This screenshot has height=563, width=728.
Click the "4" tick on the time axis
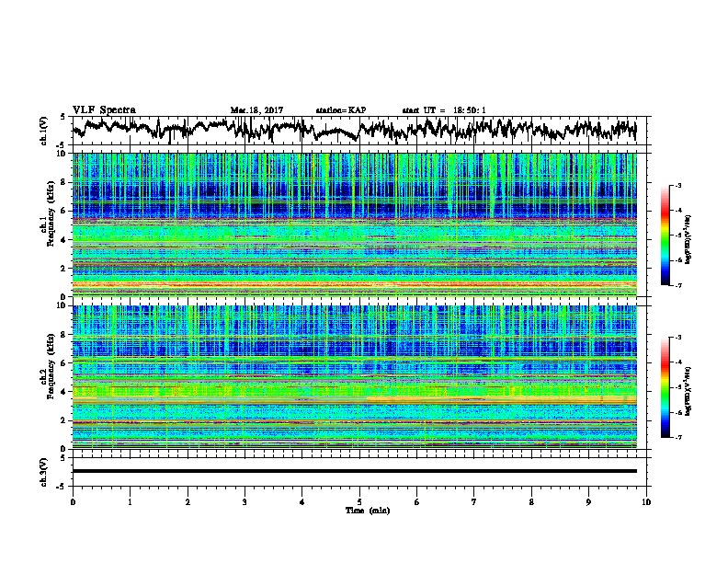click(302, 502)
